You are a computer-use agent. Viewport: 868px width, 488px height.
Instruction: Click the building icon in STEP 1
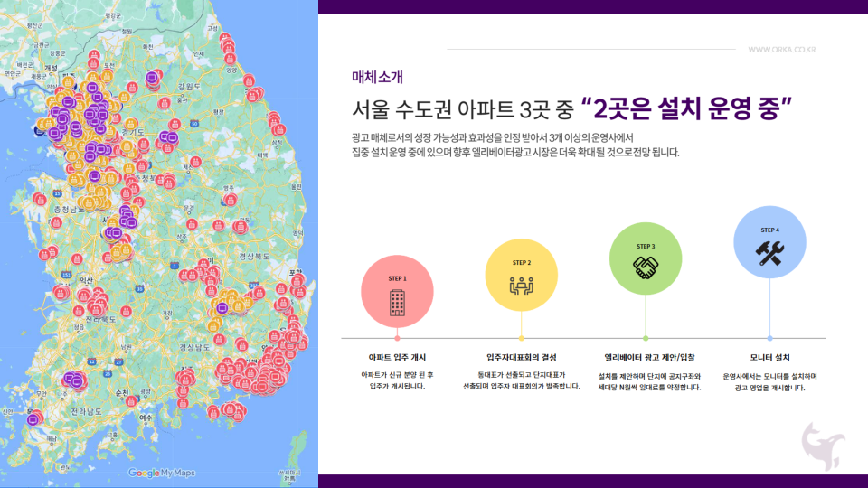tap(397, 302)
